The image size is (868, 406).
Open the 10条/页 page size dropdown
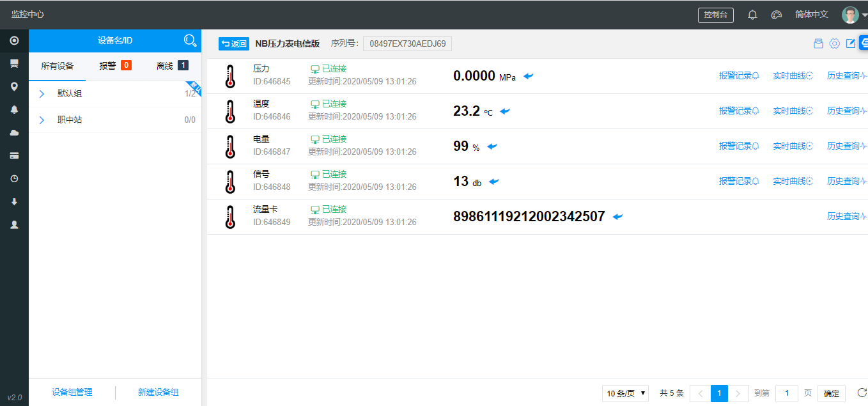click(x=625, y=393)
